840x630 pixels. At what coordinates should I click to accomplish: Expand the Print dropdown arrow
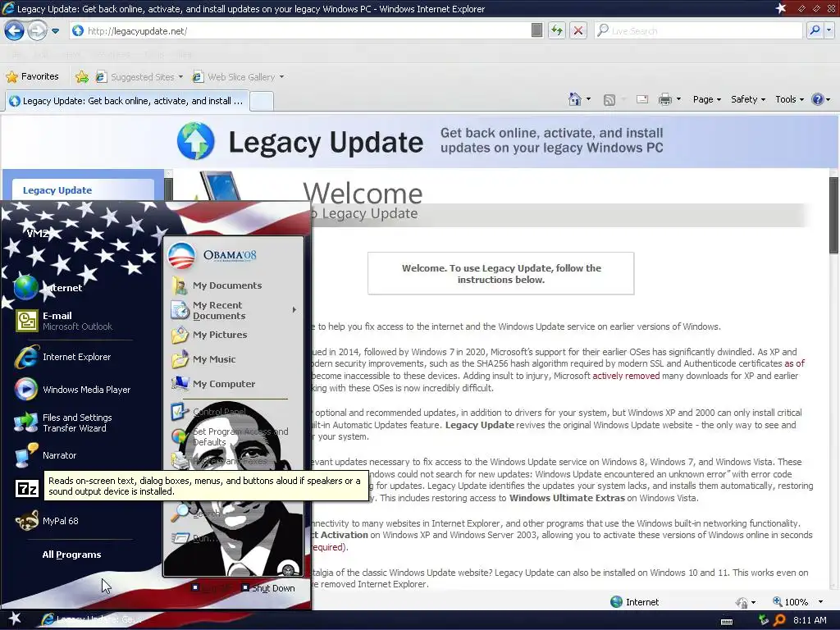(678, 99)
